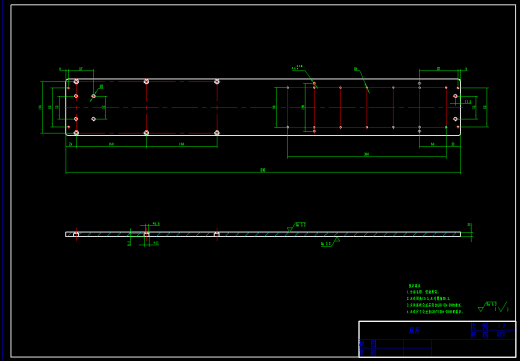This screenshot has height=361, width=520.
Task: Select the plate thickness dimension beside section view
Action: click(x=470, y=232)
